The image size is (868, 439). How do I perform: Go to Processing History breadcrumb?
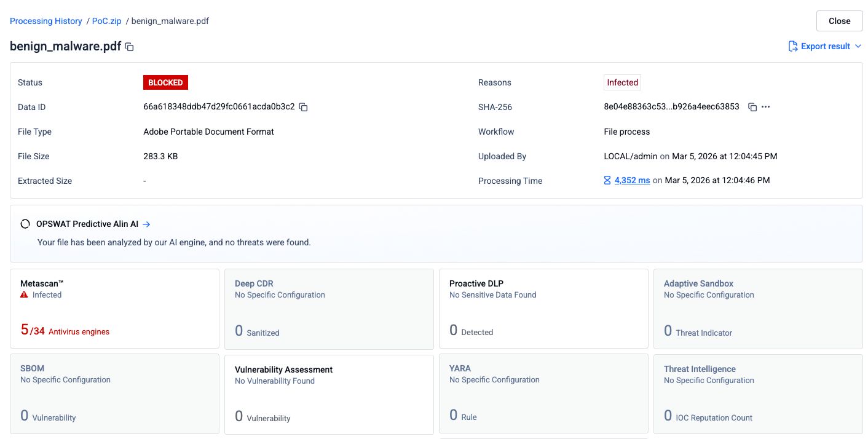pos(46,21)
